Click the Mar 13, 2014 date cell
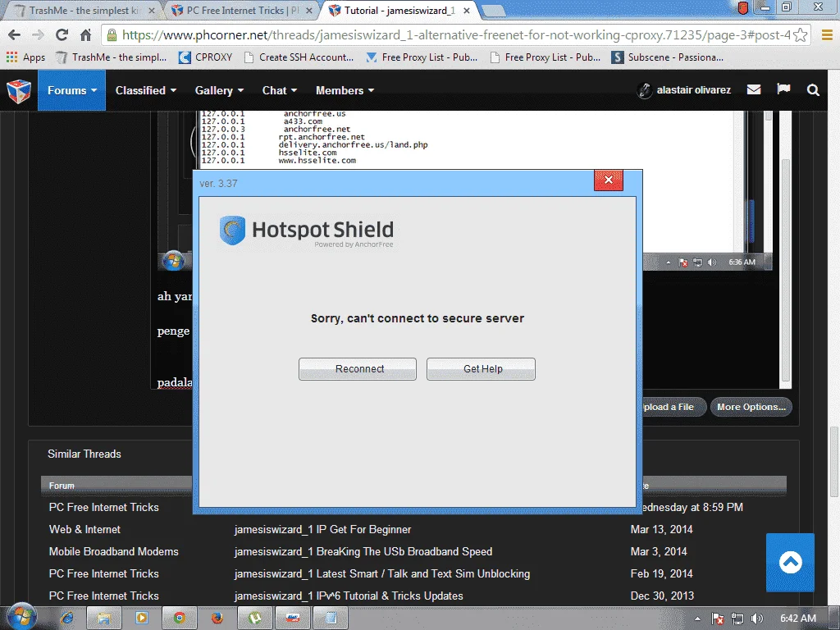This screenshot has height=630, width=840. pos(662,529)
